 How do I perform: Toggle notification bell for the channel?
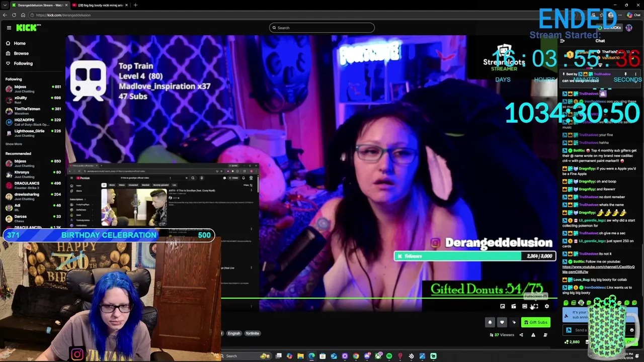point(490,322)
